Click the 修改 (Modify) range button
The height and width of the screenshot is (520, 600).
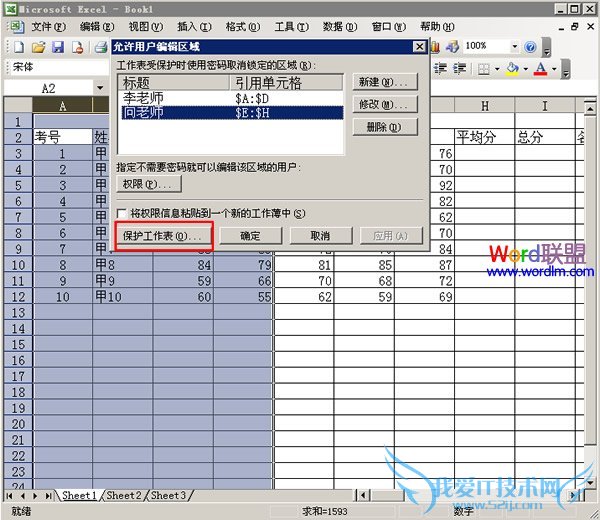click(385, 104)
